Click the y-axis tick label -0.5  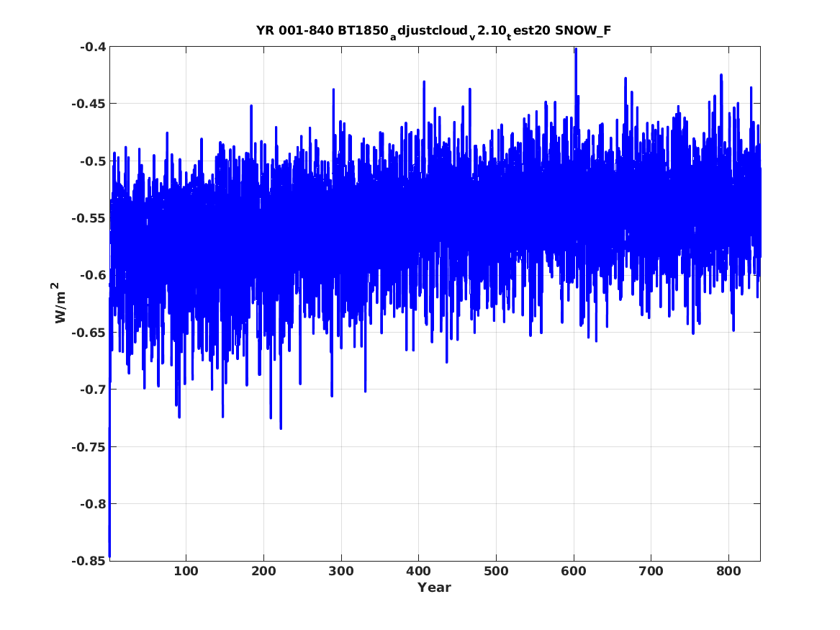(93, 161)
